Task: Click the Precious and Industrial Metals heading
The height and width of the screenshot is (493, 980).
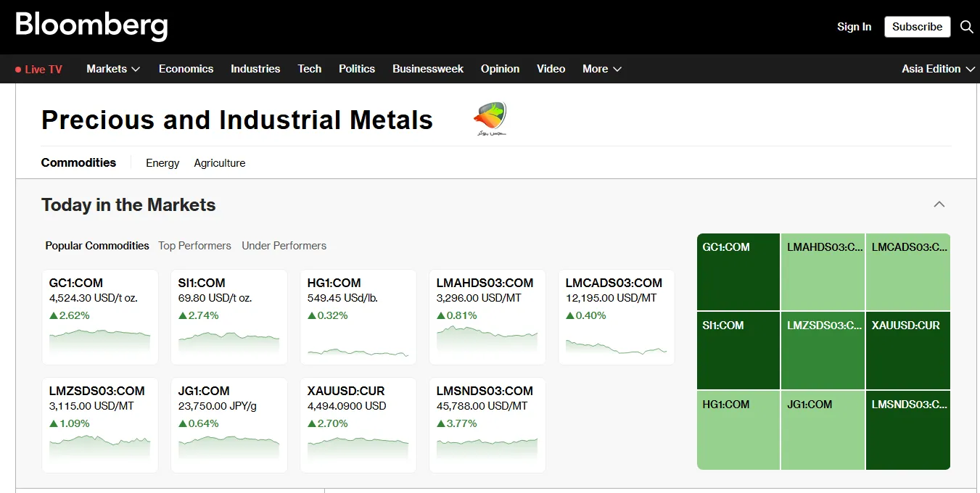Action: pyautogui.click(x=237, y=120)
